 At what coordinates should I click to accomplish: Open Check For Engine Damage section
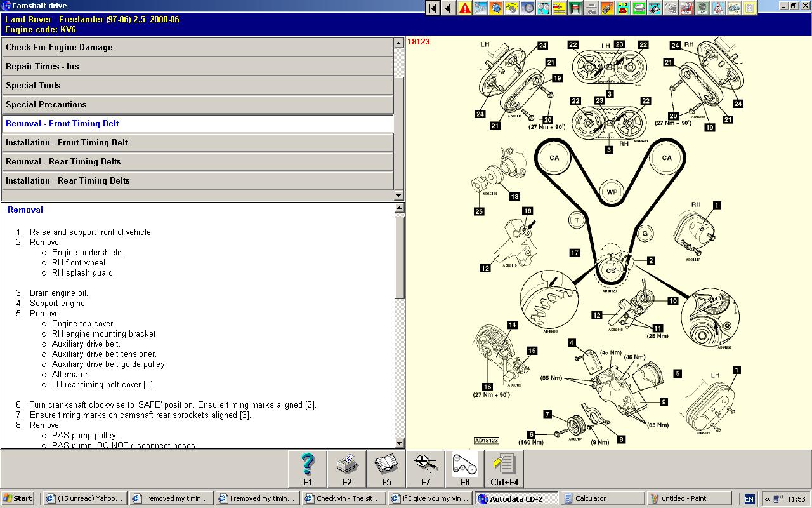(x=197, y=48)
